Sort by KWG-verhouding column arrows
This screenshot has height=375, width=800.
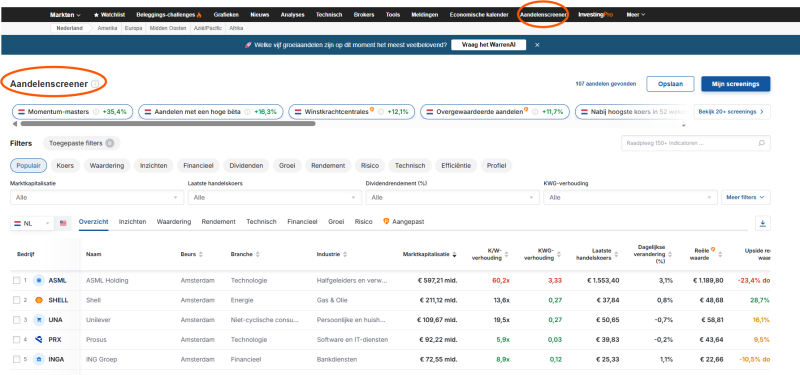[x=559, y=255]
